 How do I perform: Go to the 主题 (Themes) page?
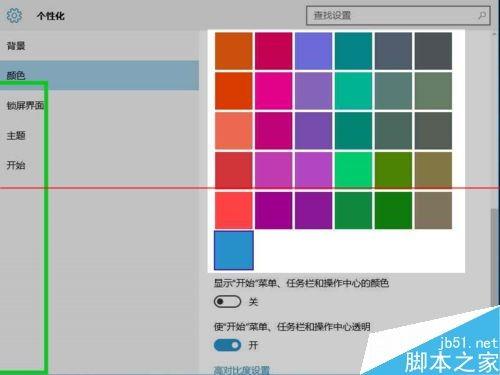[16, 136]
